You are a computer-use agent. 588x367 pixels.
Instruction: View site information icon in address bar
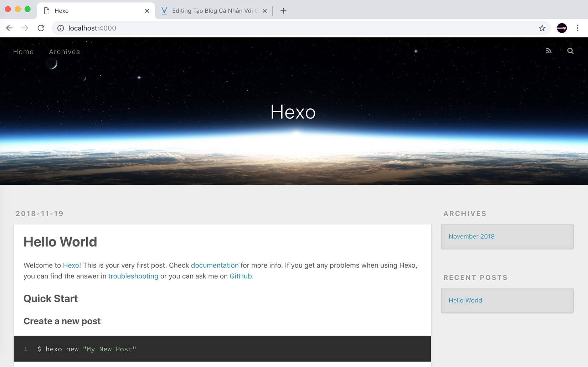[61, 28]
